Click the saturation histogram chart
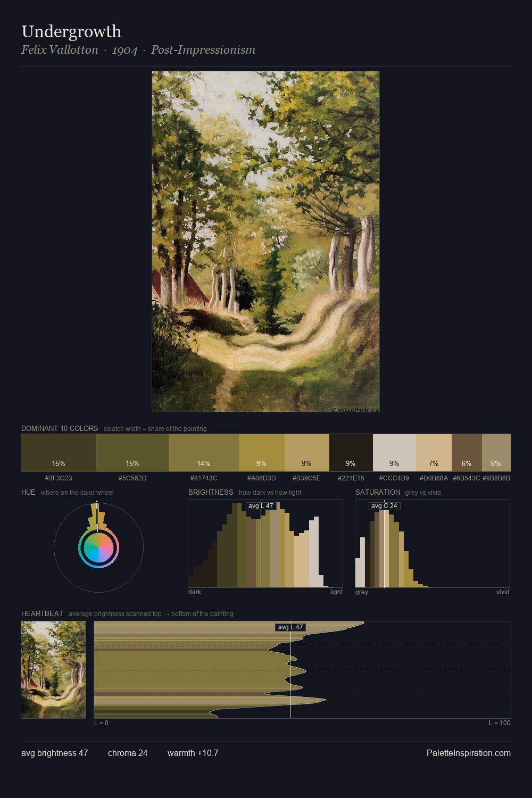The height and width of the screenshot is (798, 532). 433,544
